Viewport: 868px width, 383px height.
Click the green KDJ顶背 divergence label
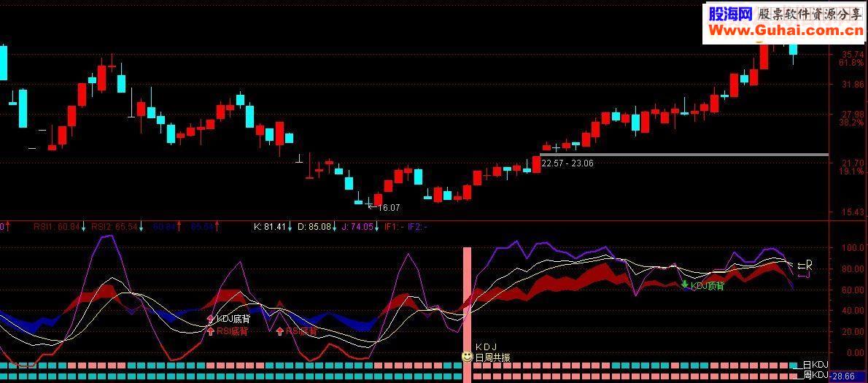708,285
